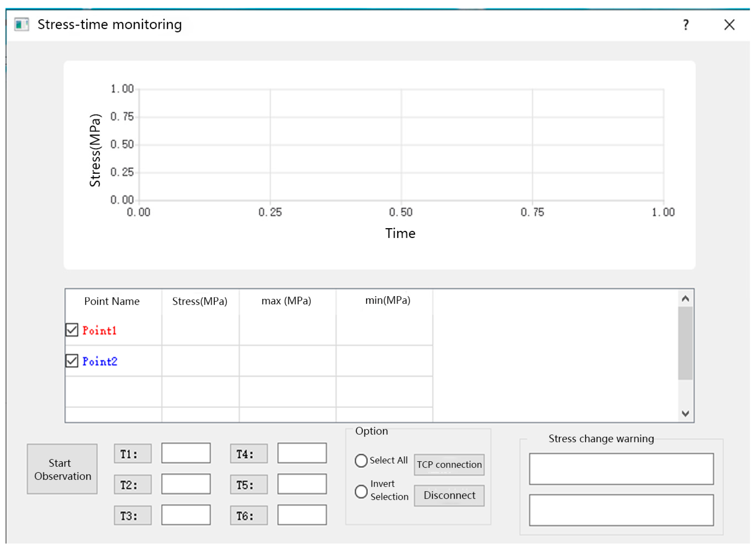Click the TCP connection button

(x=449, y=465)
